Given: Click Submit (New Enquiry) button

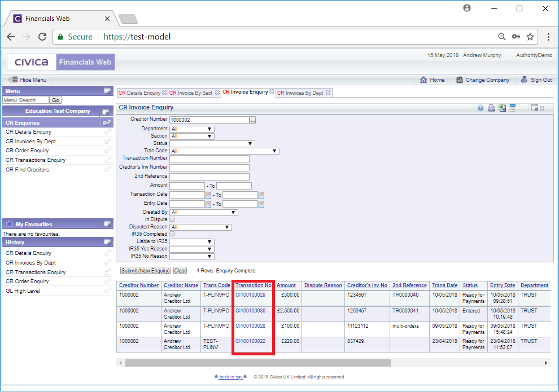Looking at the screenshot, I should pos(145,271).
